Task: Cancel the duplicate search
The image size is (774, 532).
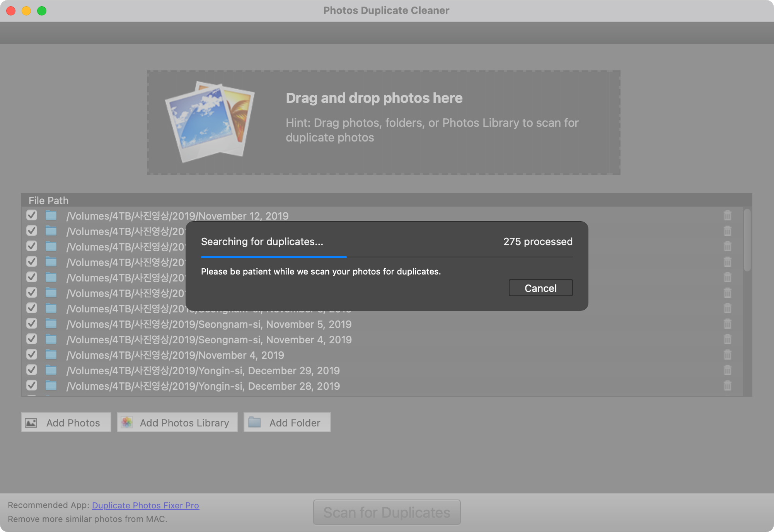Action: click(x=540, y=288)
